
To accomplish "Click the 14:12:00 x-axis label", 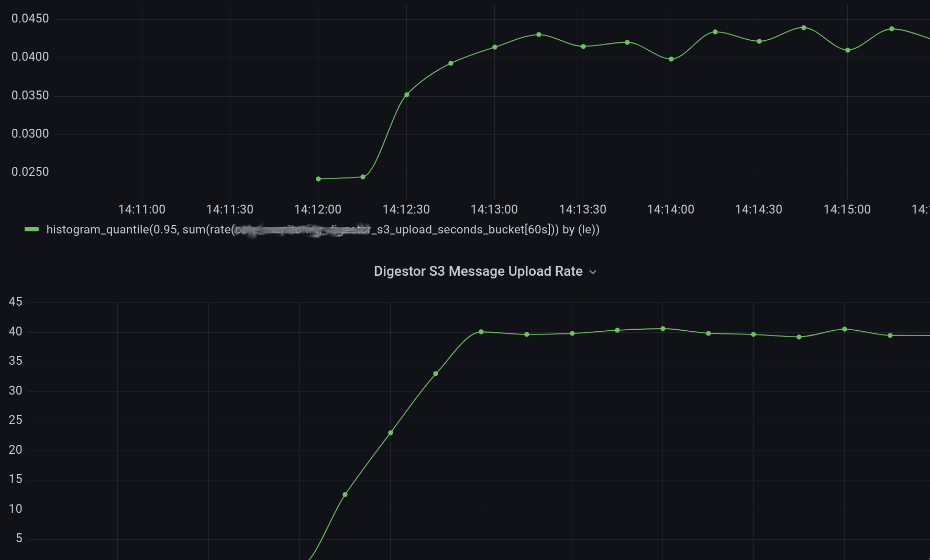I will (x=318, y=209).
